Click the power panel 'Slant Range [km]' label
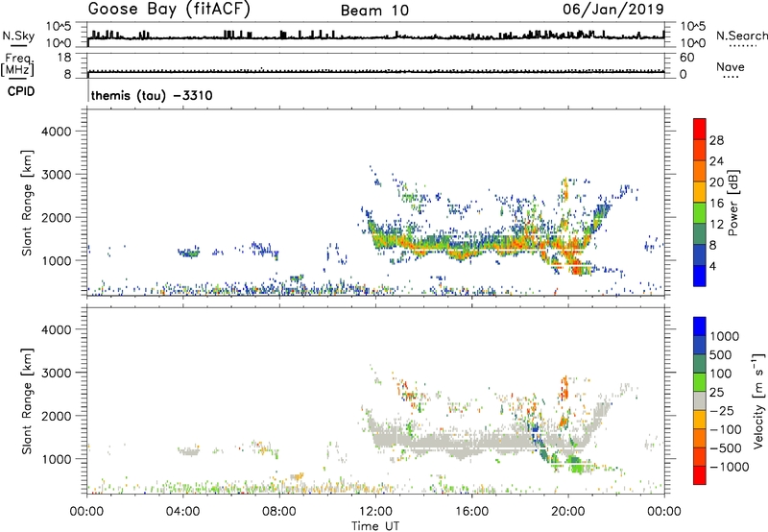 [27, 203]
